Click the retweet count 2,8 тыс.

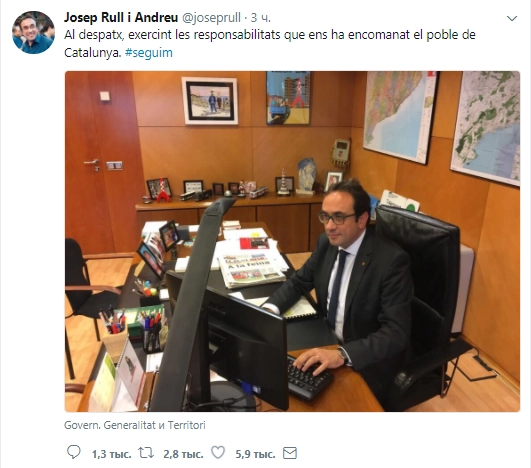(183, 454)
